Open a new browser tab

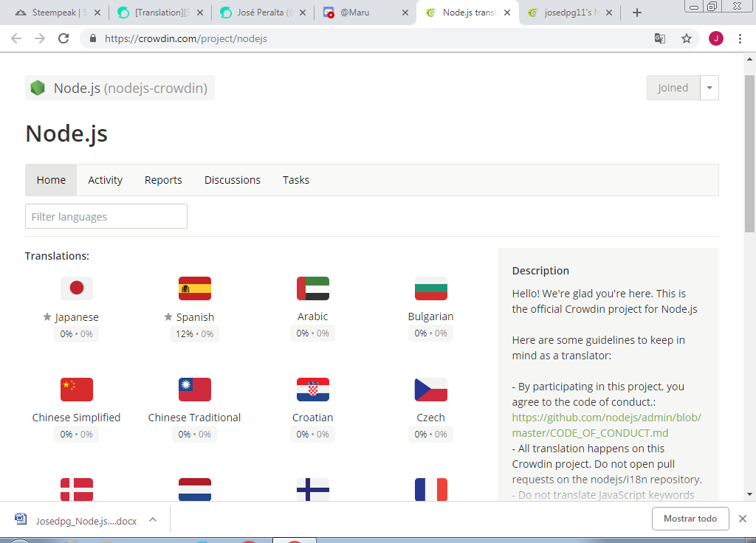637,13
